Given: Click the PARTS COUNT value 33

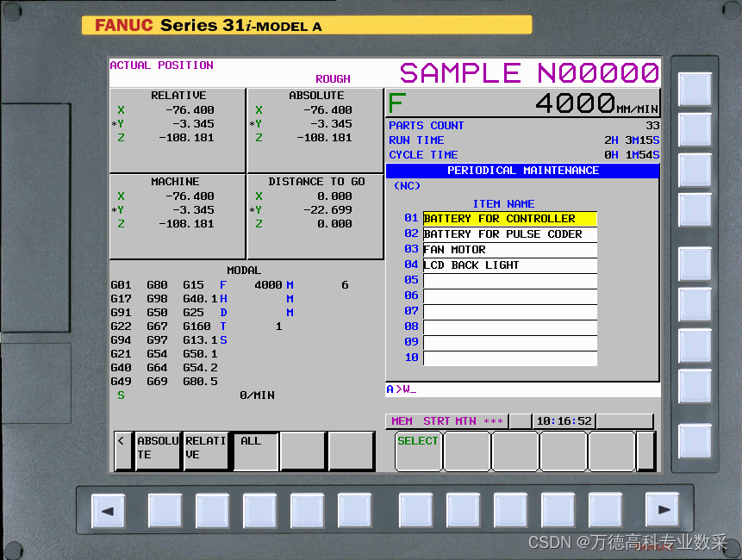Looking at the screenshot, I should 652,125.
